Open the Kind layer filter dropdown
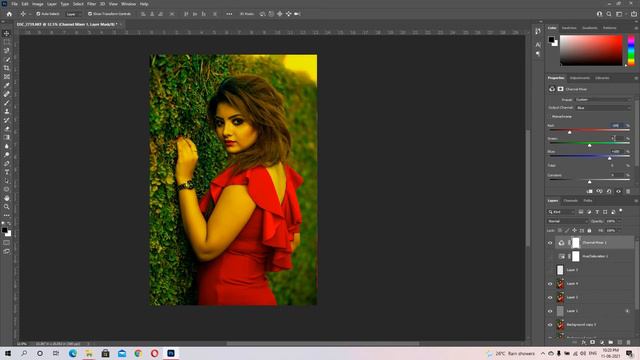The image size is (640, 360). (561, 212)
